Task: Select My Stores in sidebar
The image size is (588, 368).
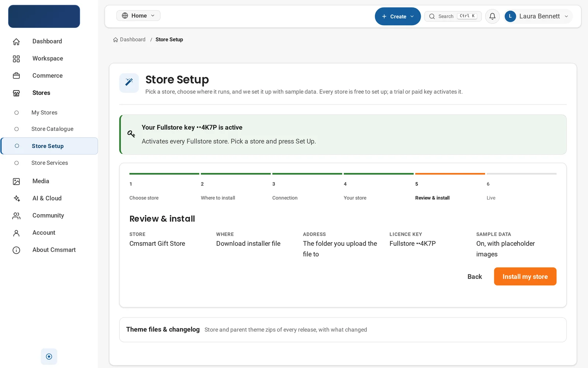Action: coord(44,113)
